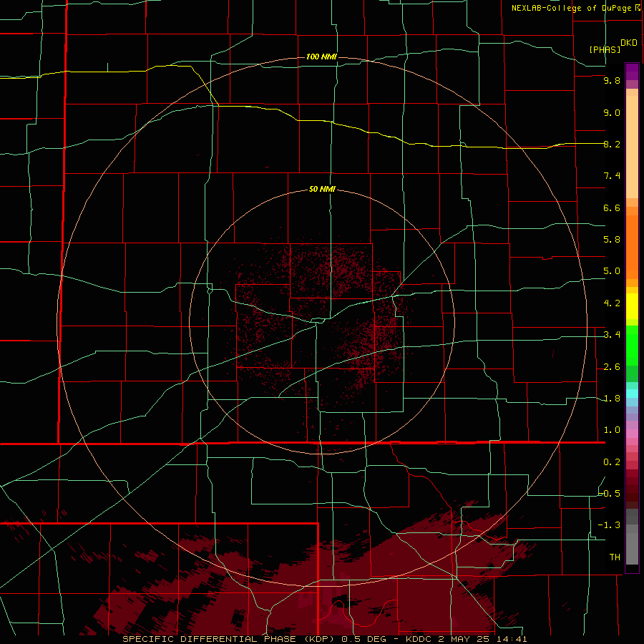Viewport: 644px width, 644px height.
Task: Click the 1.0 scale value
Action: click(612, 430)
